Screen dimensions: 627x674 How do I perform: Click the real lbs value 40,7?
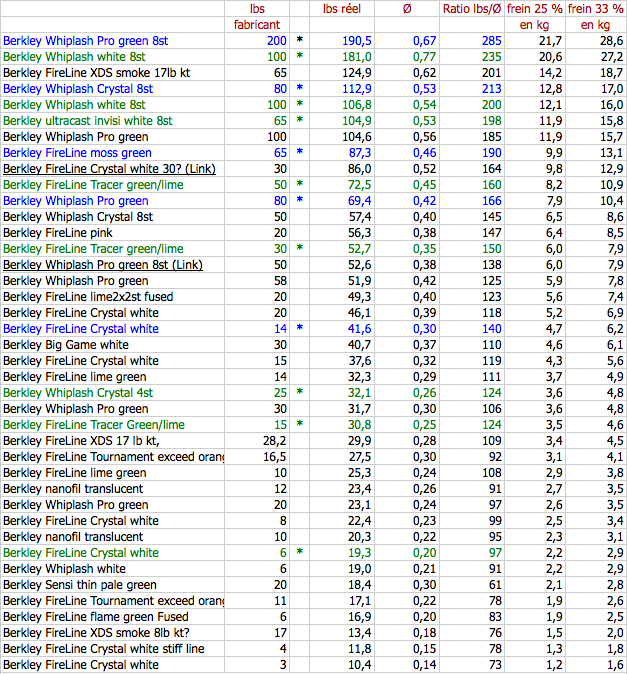pos(360,345)
